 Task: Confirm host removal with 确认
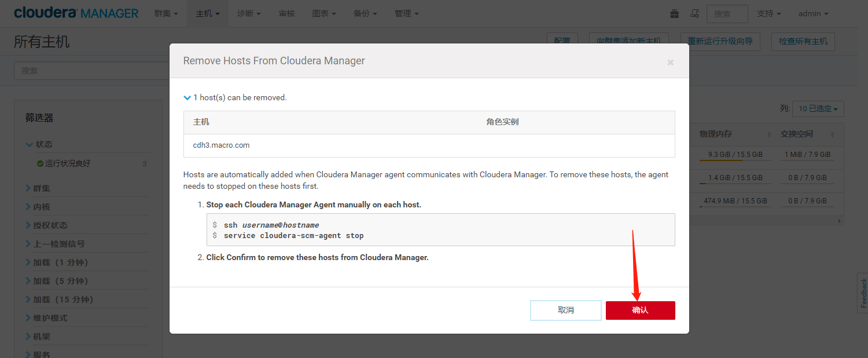tap(641, 310)
